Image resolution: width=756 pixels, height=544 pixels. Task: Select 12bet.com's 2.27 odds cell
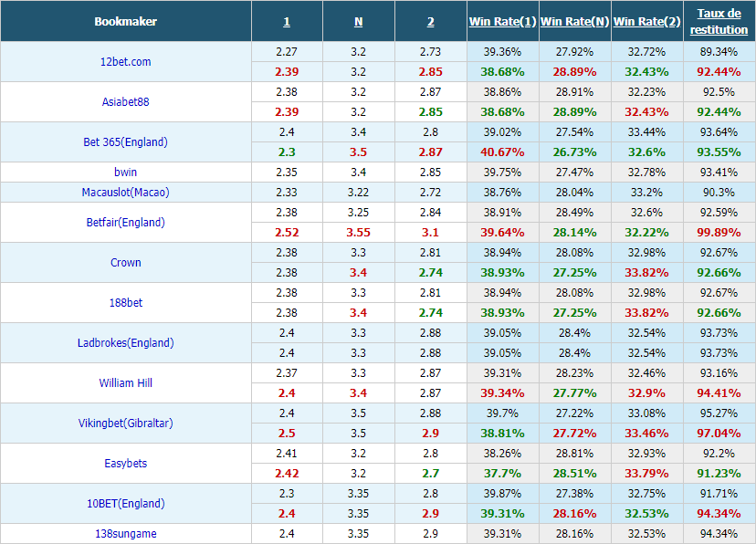click(287, 51)
